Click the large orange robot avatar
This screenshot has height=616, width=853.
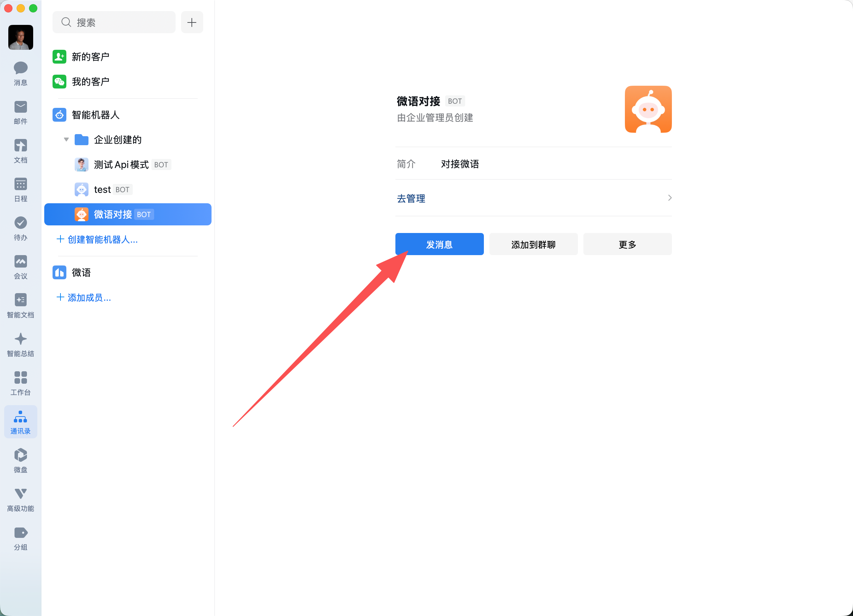coord(648,110)
